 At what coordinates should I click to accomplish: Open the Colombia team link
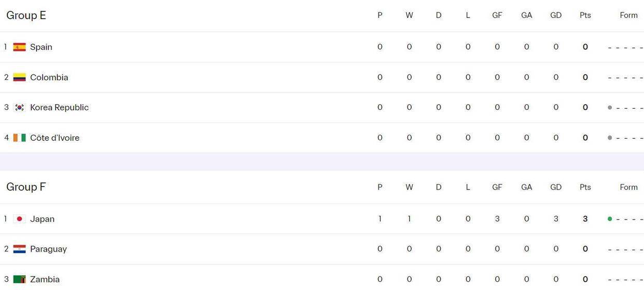(x=49, y=77)
